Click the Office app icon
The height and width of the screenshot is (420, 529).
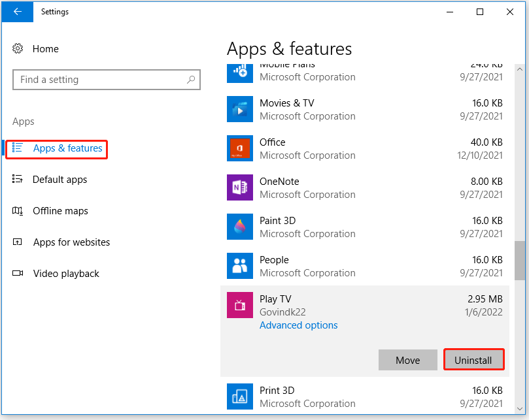pos(239,148)
